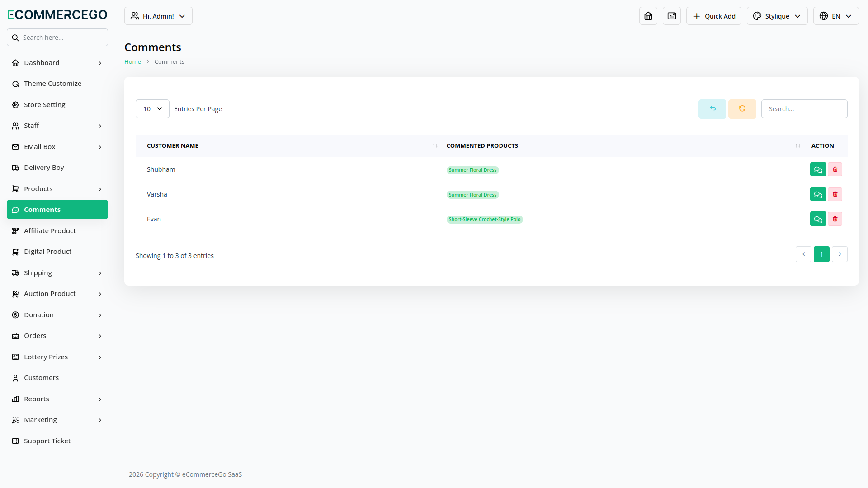Go to next page arrow in pagination
The image size is (868, 488).
[840, 254]
